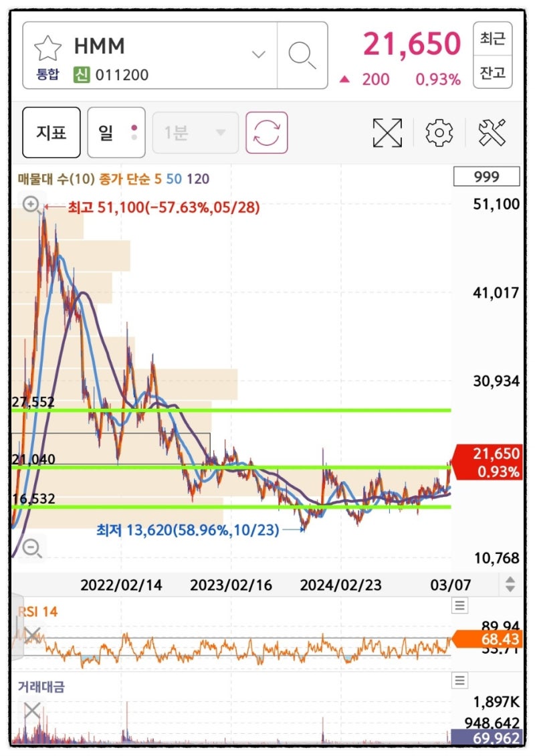Image resolution: width=535 pixels, height=756 pixels.
Task: Click the stock code 011200
Action: (122, 75)
